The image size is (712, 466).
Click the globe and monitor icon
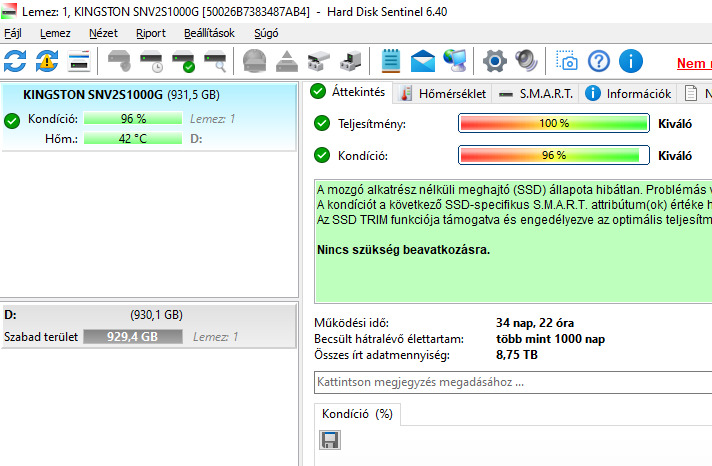pos(455,61)
